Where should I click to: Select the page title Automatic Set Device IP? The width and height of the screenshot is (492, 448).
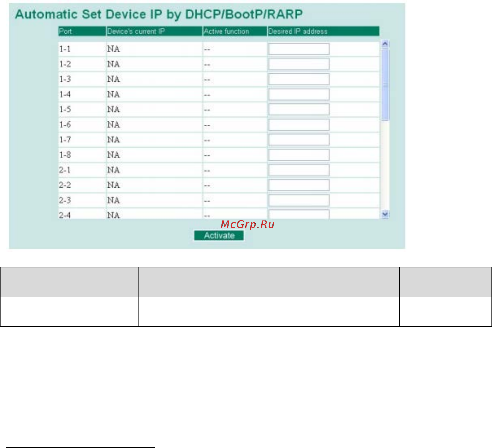[x=159, y=14]
